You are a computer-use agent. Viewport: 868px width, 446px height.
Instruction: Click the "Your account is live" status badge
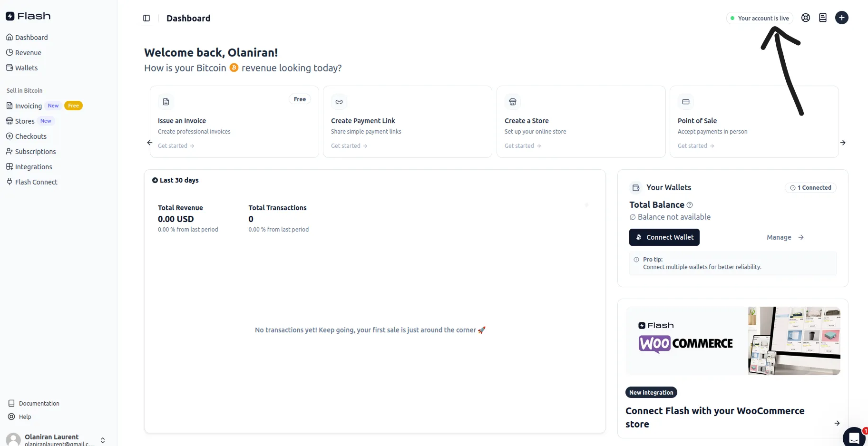[760, 18]
